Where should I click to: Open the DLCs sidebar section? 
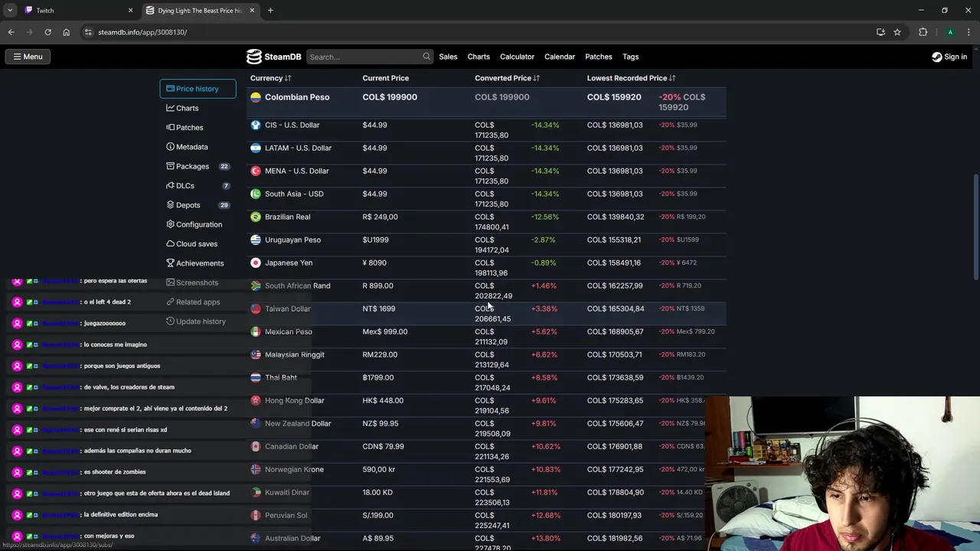[x=198, y=185]
